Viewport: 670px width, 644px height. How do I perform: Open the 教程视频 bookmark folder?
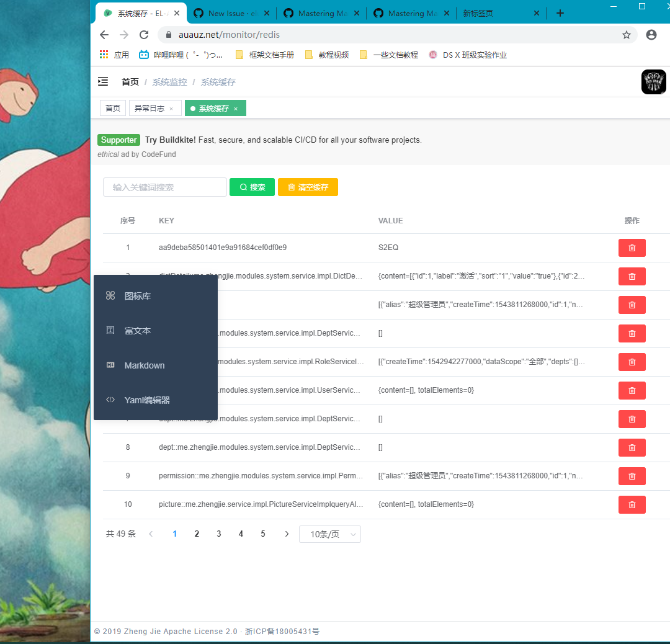(x=327, y=55)
